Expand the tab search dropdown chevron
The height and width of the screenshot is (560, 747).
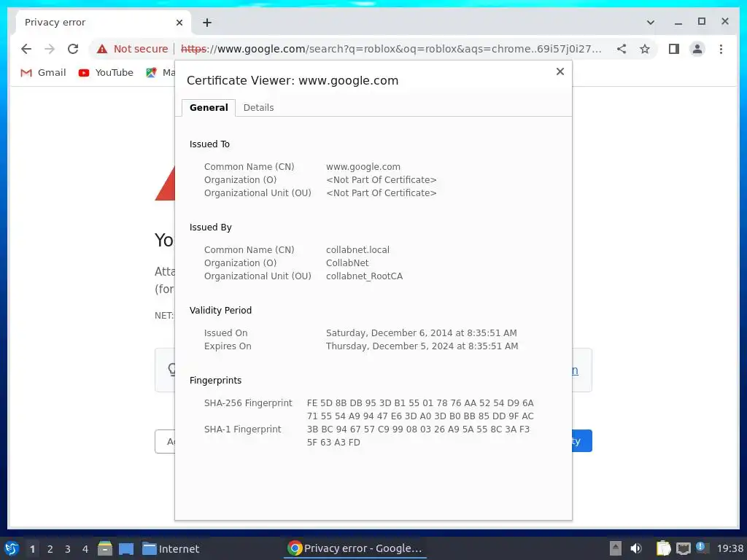tap(650, 23)
